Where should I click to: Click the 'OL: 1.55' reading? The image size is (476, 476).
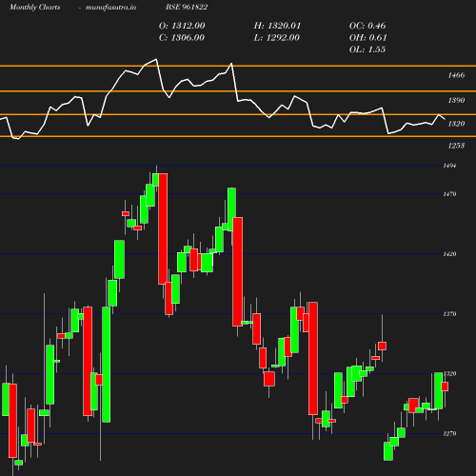point(367,50)
